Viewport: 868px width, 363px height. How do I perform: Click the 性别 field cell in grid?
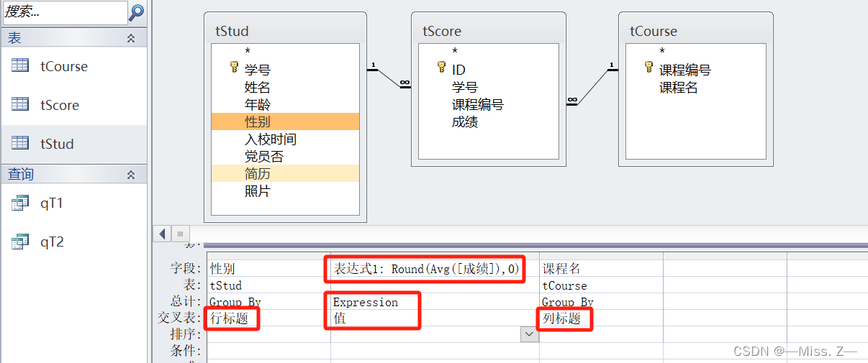[x=268, y=268]
